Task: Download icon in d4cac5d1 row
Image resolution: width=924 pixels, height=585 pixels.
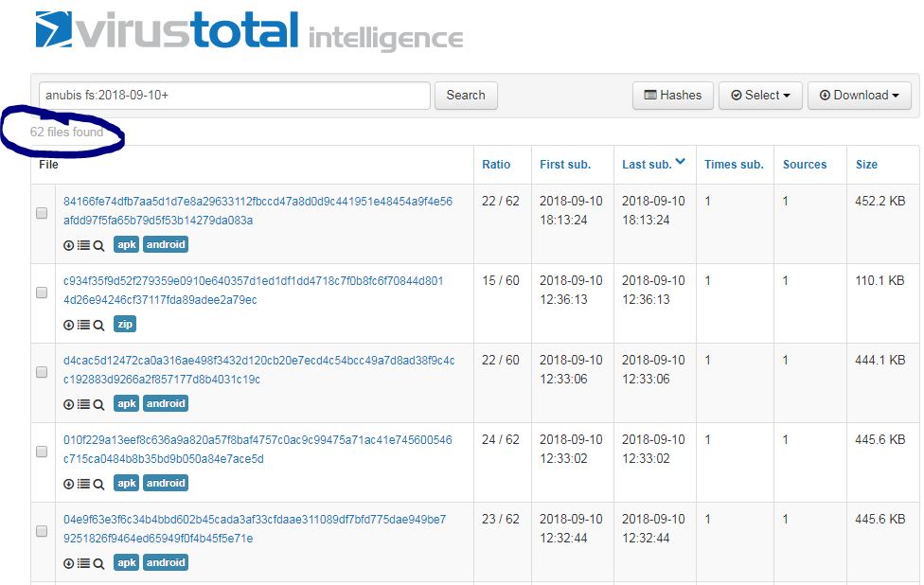Action: tap(68, 404)
